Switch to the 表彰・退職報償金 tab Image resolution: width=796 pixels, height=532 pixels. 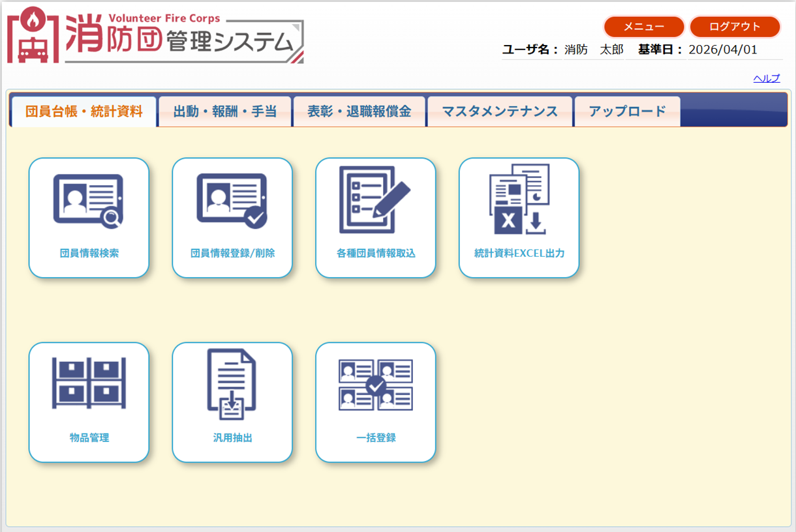point(360,111)
